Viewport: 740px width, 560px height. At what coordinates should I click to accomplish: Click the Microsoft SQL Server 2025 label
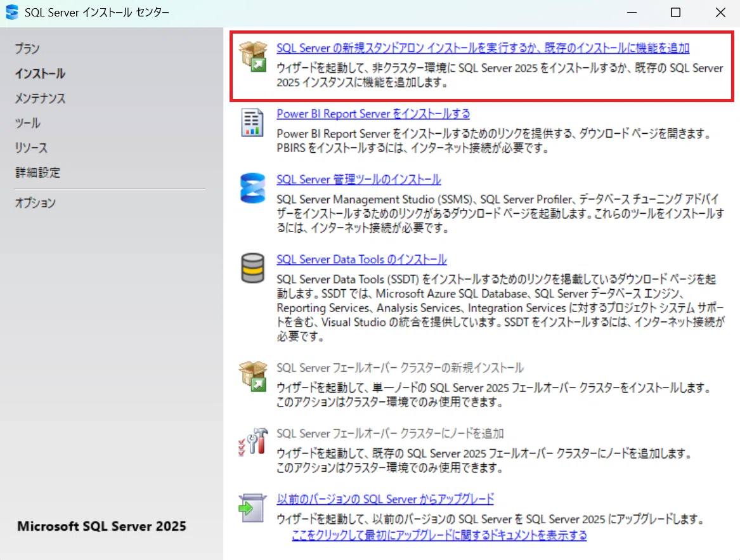[x=102, y=526]
